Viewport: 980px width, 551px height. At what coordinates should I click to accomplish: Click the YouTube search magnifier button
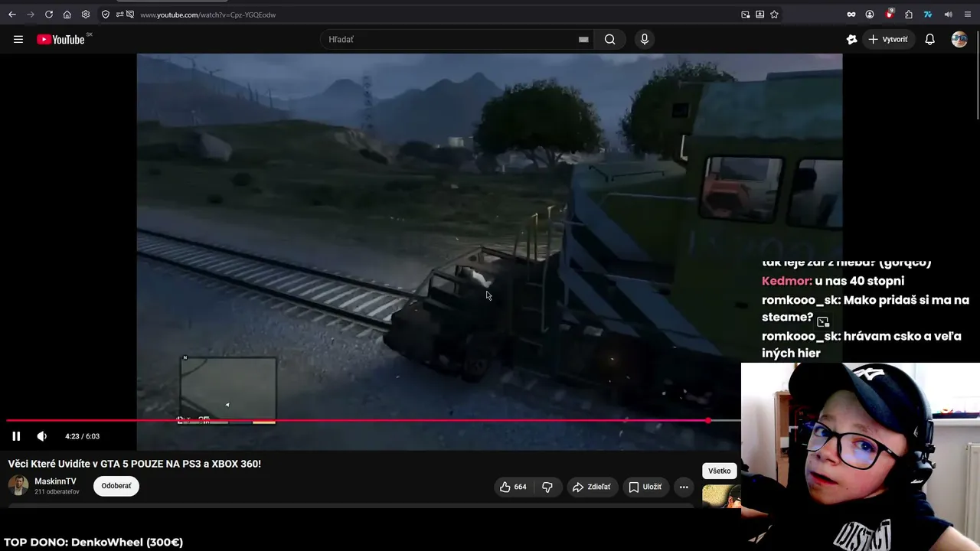pos(609,40)
